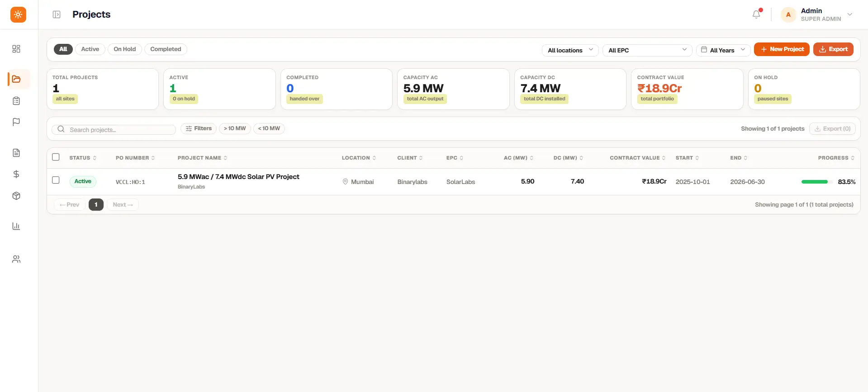Sort by Project Name column
Image resolution: width=868 pixels, height=392 pixels.
pyautogui.click(x=202, y=158)
